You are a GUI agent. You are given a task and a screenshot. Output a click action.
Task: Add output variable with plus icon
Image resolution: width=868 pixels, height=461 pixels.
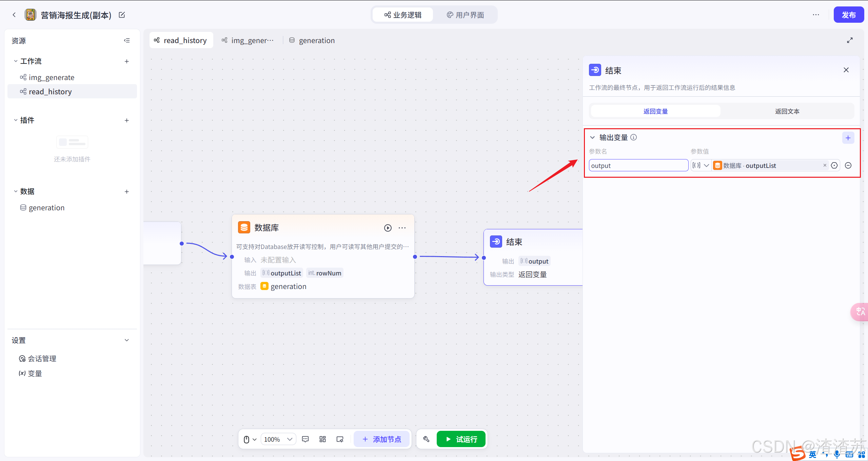pyautogui.click(x=848, y=138)
